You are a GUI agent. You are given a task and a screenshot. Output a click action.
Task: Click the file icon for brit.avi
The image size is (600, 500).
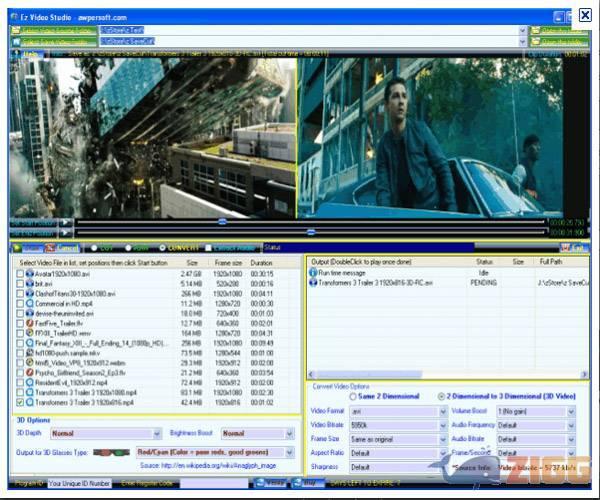29,284
